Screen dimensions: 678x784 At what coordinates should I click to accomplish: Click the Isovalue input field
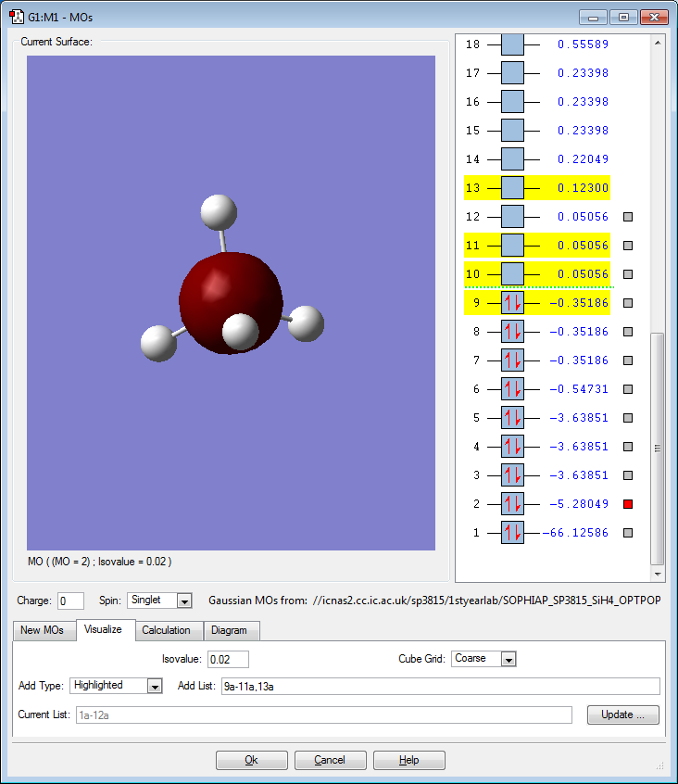coord(228,659)
